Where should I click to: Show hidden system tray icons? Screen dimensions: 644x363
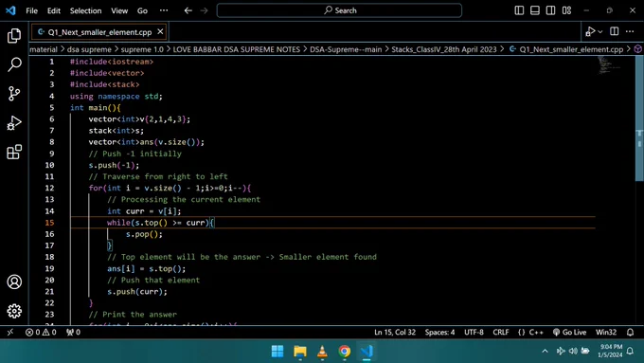tap(545, 351)
